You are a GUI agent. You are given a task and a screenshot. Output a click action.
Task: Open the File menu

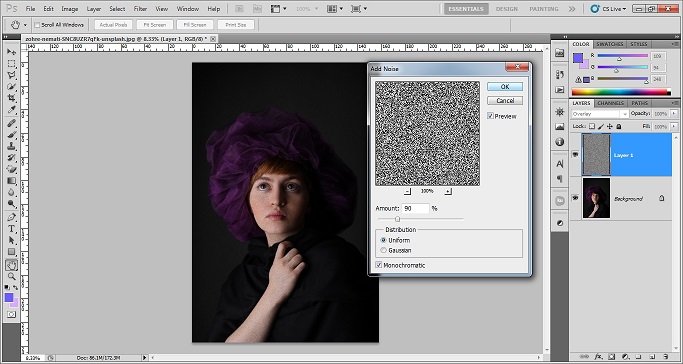pos(30,9)
